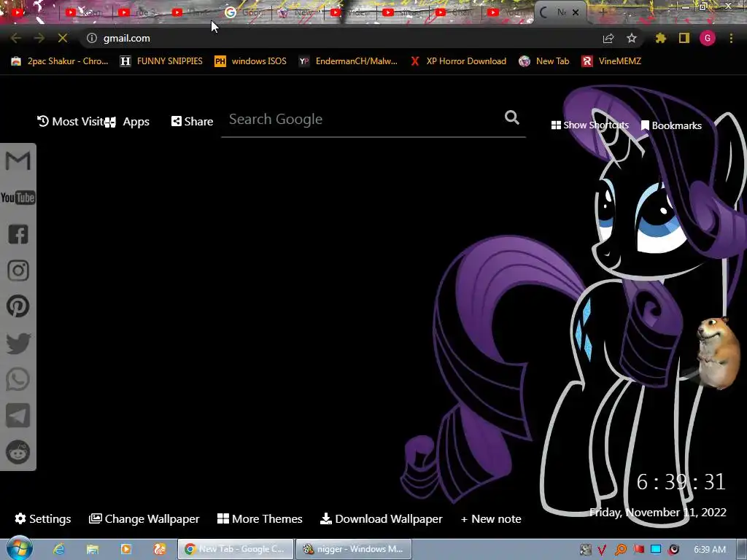
Task: Close the active loading tab
Action: (x=576, y=12)
